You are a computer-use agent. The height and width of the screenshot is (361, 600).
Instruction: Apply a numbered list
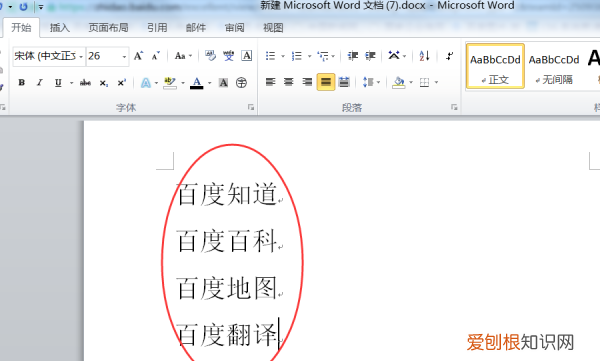(x=297, y=56)
